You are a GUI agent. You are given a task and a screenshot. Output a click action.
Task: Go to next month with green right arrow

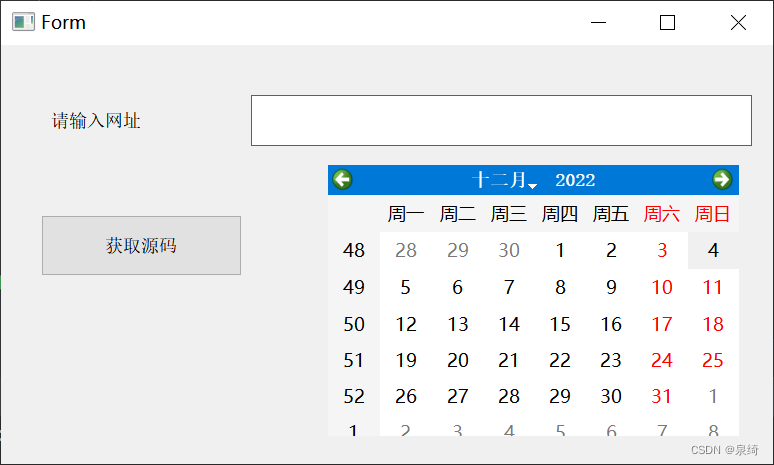click(722, 180)
